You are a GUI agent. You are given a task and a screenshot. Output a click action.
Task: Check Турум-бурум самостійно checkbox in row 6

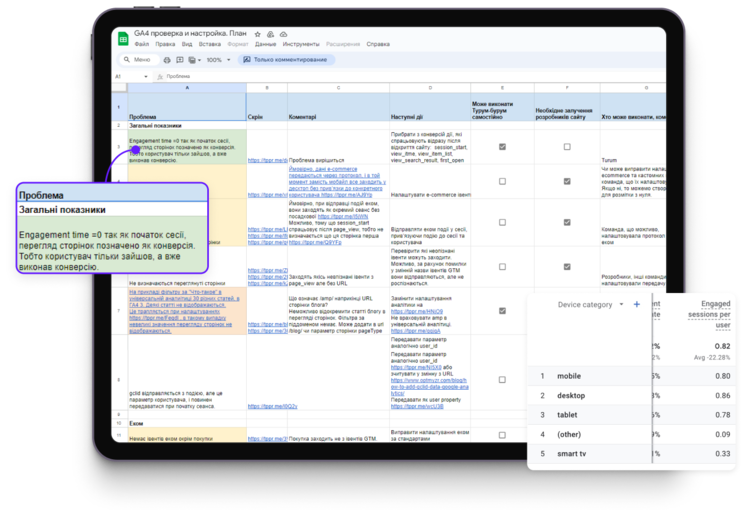coord(502,267)
